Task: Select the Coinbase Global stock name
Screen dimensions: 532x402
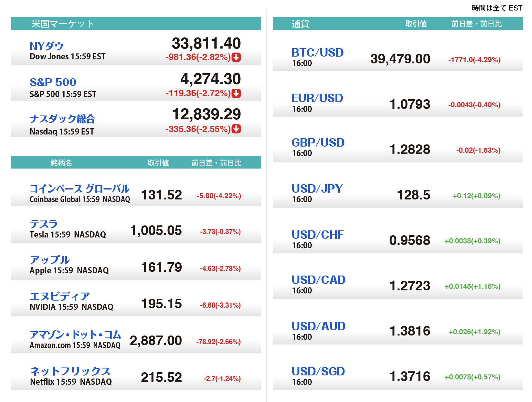Action: point(79,189)
